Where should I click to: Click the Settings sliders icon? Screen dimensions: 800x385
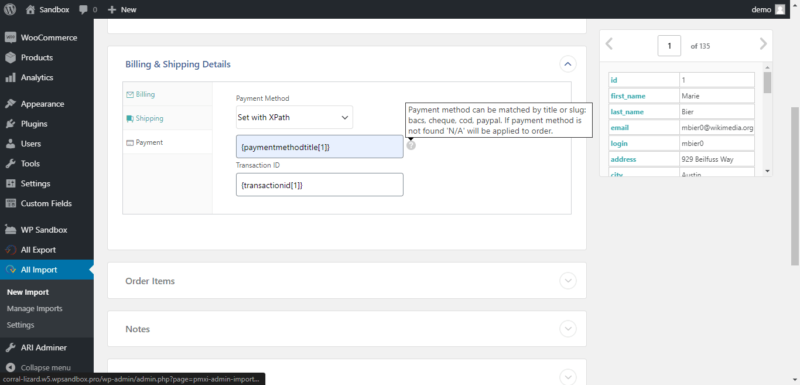[10, 184]
